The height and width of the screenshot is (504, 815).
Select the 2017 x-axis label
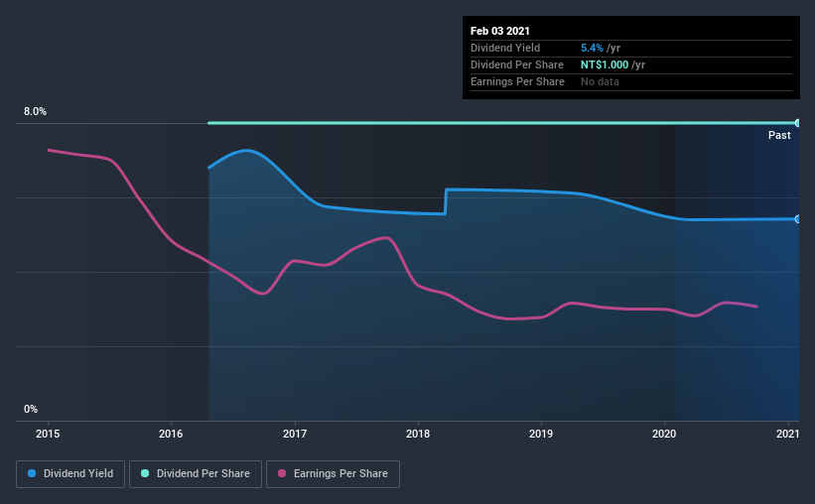pos(295,434)
